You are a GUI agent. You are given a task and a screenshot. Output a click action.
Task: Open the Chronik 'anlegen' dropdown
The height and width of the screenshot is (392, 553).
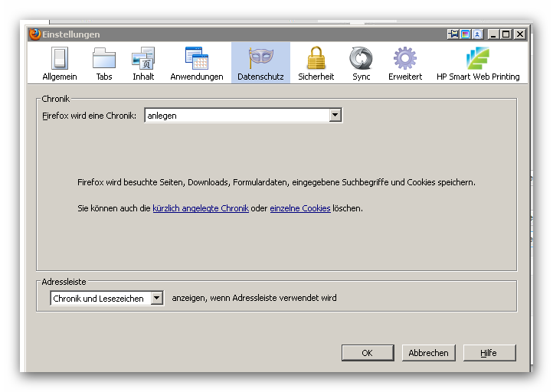click(244, 116)
